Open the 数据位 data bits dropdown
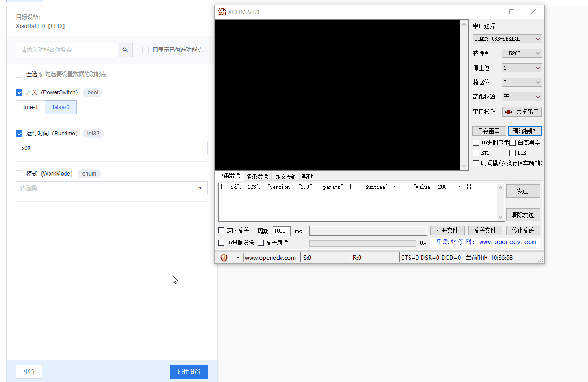This screenshot has height=382, width=588. (522, 82)
